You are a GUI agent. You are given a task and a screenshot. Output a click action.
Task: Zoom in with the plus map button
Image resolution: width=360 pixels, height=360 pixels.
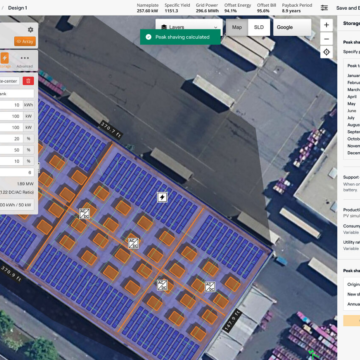pos(326,25)
